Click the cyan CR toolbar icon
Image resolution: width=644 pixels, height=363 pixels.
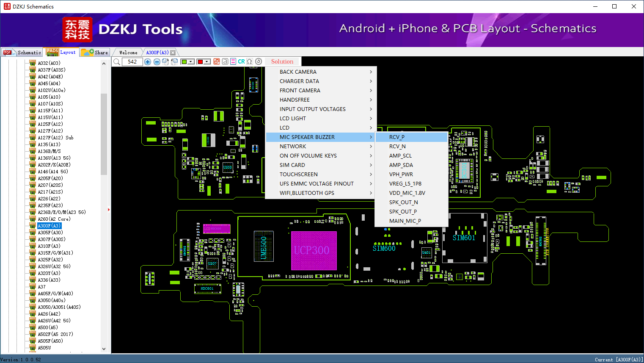(x=241, y=61)
